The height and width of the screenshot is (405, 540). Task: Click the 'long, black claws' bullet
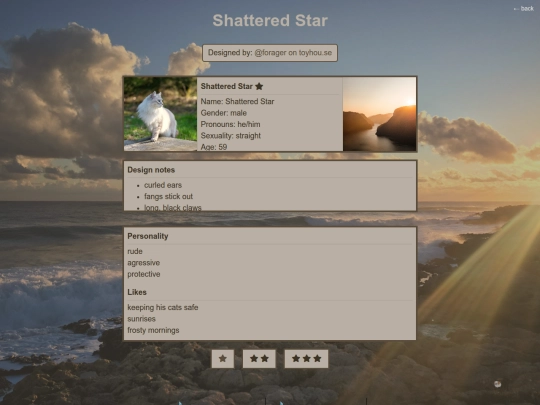(173, 207)
